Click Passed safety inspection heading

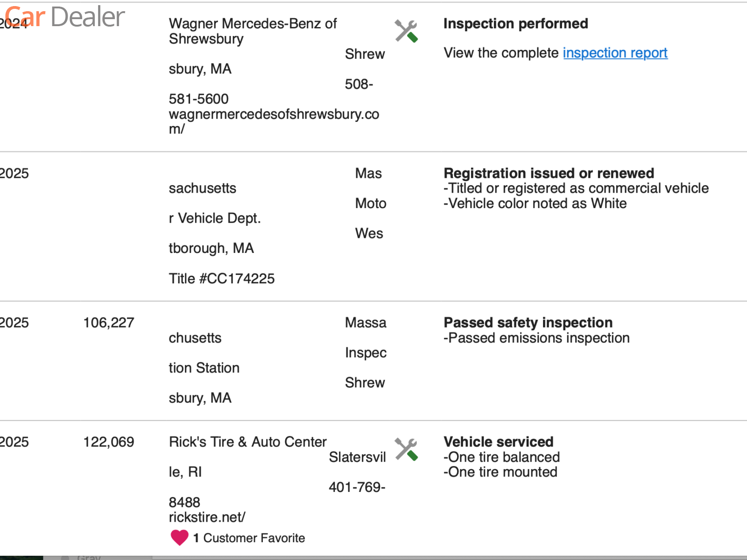click(x=528, y=322)
